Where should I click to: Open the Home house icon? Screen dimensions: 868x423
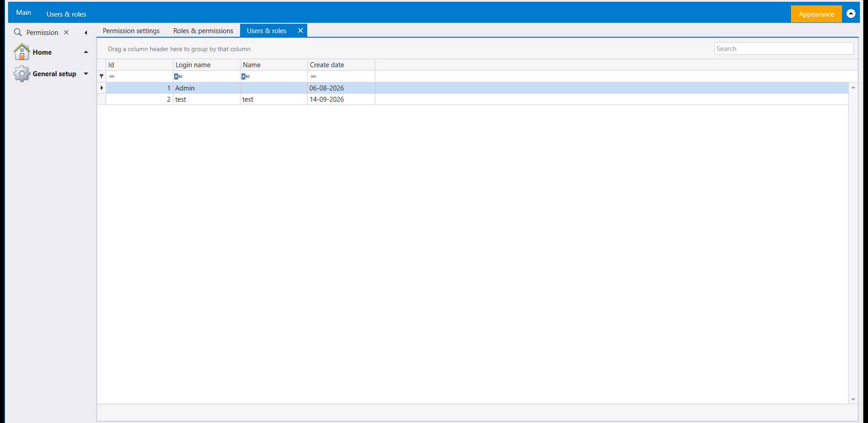click(x=21, y=52)
